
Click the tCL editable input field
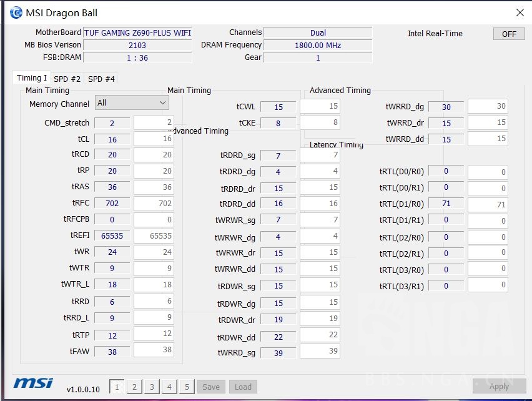click(154, 139)
